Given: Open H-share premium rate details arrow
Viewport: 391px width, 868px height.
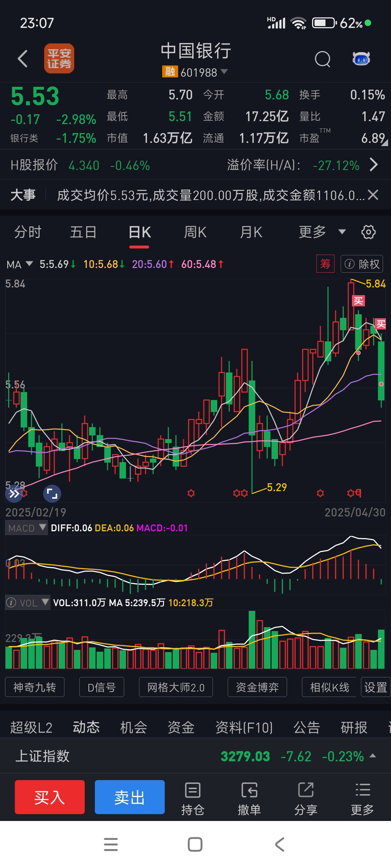Looking at the screenshot, I should click(374, 165).
